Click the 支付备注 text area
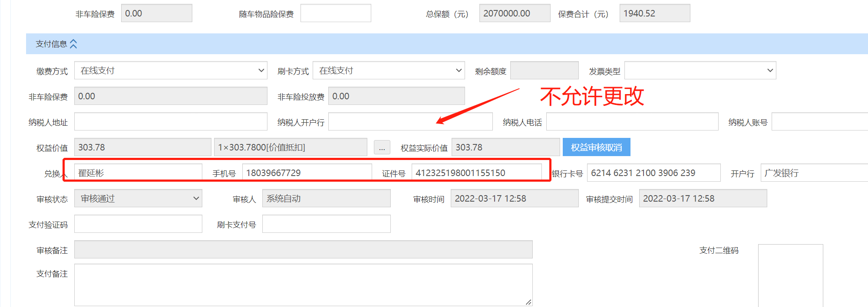The width and height of the screenshot is (868, 307). 303,285
